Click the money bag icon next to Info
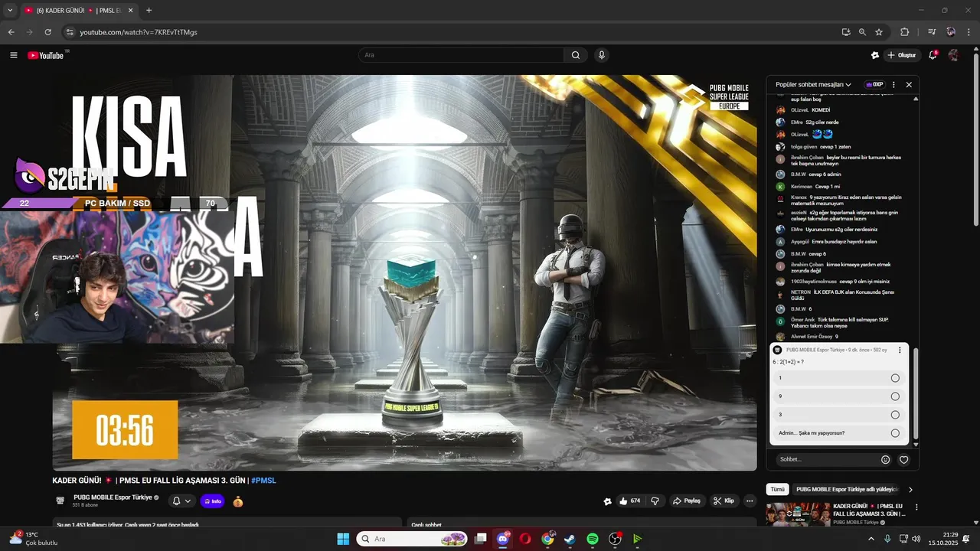The height and width of the screenshot is (551, 980). click(238, 501)
